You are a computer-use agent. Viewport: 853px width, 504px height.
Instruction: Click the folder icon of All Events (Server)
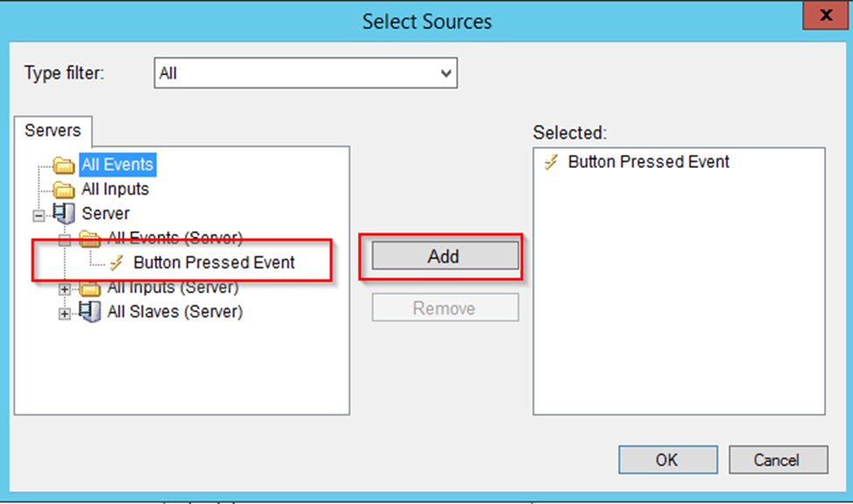91,237
